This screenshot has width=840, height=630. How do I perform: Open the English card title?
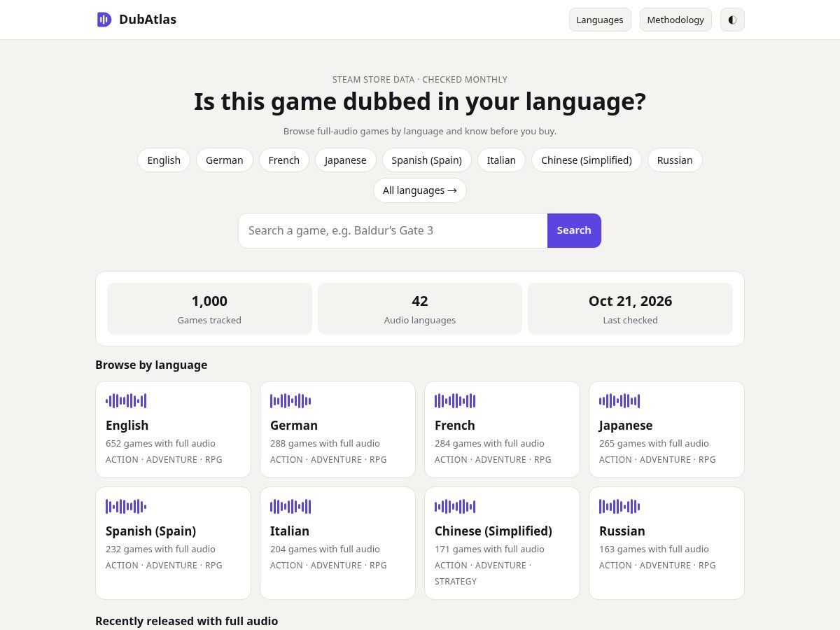pyautogui.click(x=127, y=426)
